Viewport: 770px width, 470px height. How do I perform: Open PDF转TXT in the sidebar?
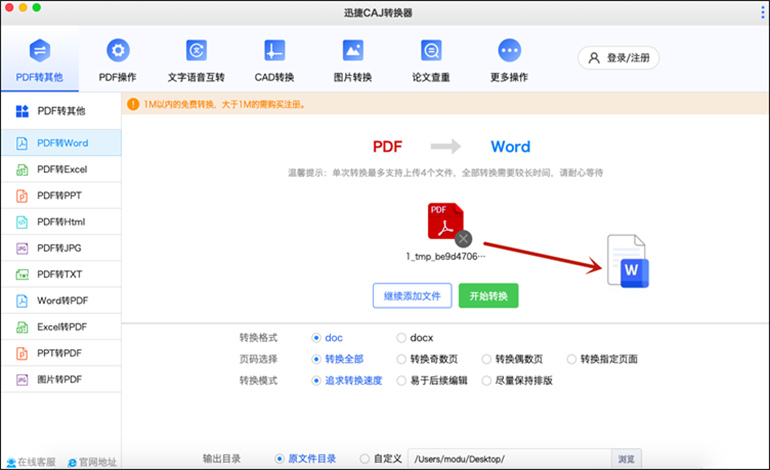pos(61,275)
